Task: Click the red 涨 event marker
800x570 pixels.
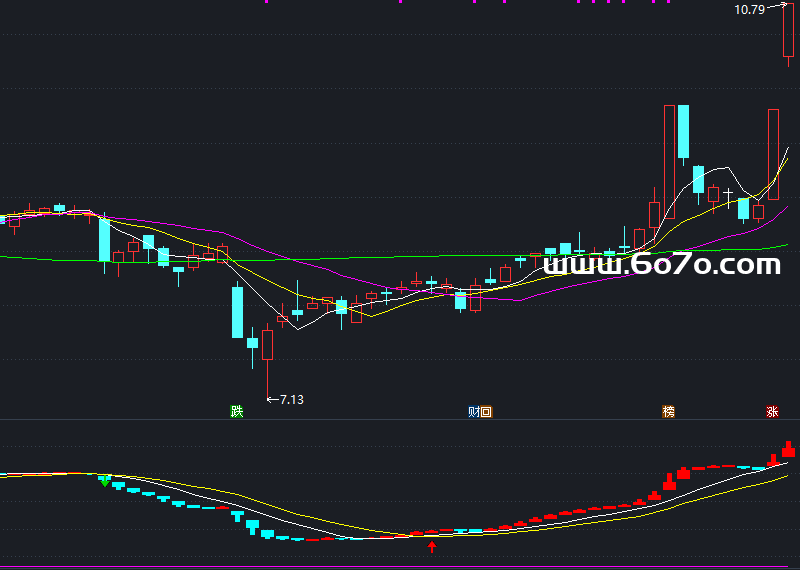Action: (x=772, y=411)
